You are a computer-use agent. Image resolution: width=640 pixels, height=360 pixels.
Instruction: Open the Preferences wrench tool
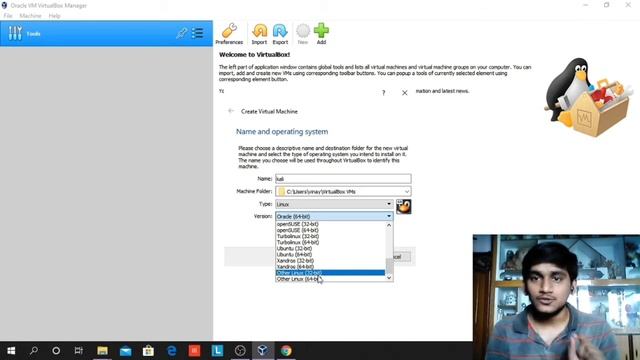(229, 33)
